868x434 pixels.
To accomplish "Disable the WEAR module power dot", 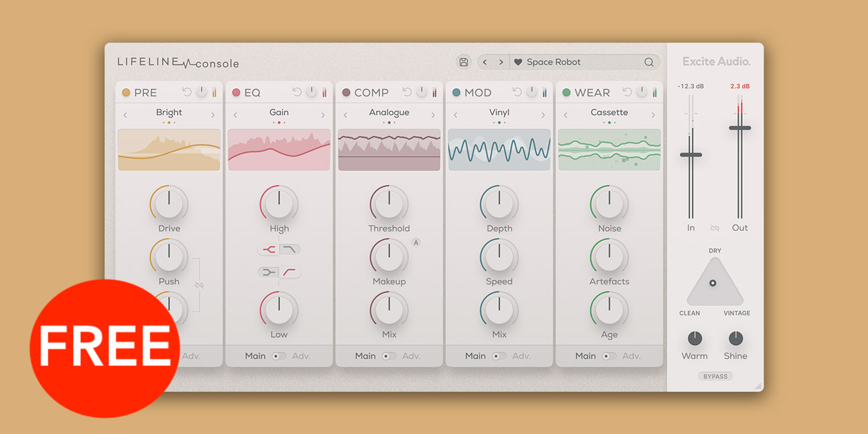I will (566, 93).
